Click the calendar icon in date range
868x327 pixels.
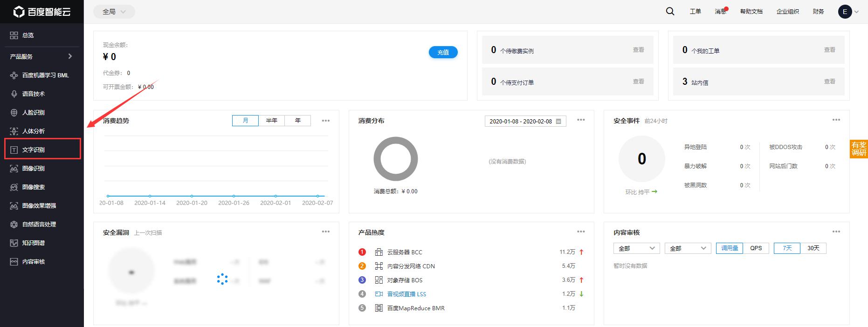coord(558,121)
